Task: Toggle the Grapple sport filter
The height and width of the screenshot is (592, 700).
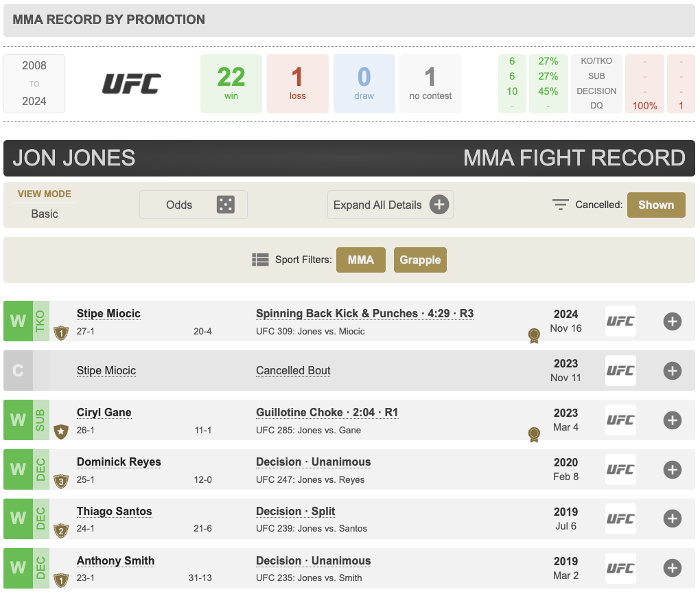Action: (x=420, y=260)
